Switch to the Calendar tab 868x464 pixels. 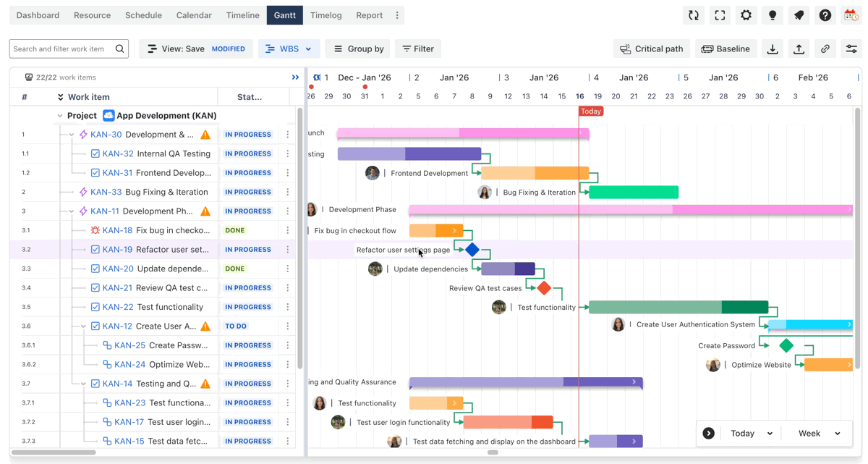[x=194, y=15]
